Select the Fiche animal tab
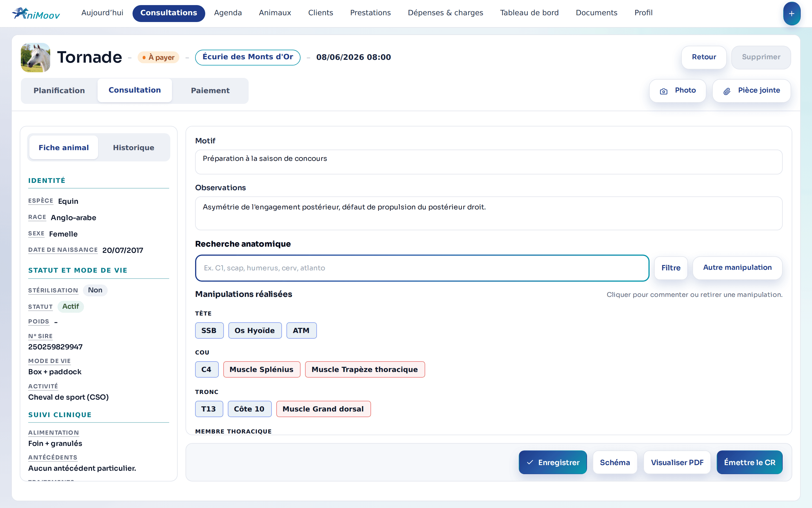812x508 pixels. (x=63, y=148)
